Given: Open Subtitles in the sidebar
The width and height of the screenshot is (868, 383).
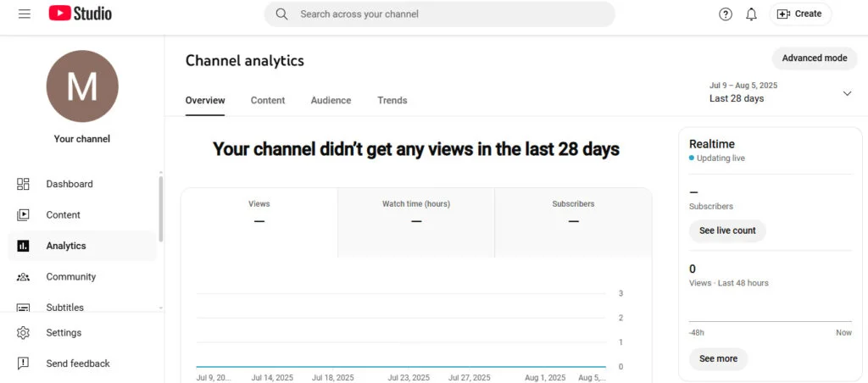Looking at the screenshot, I should [82, 306].
